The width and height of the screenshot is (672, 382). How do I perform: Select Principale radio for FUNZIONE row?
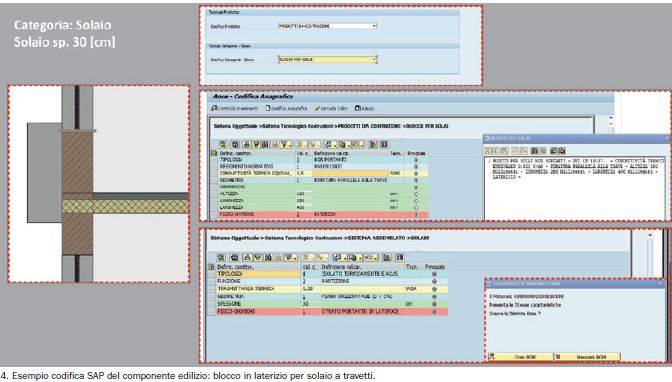(434, 281)
